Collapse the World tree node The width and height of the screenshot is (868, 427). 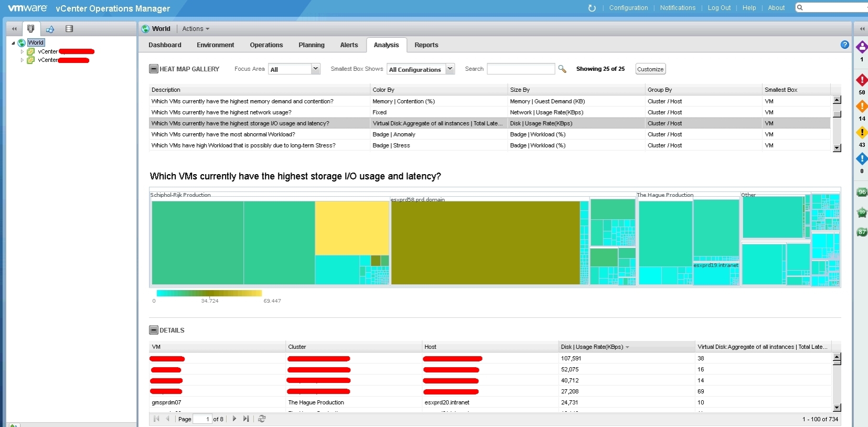coord(13,43)
